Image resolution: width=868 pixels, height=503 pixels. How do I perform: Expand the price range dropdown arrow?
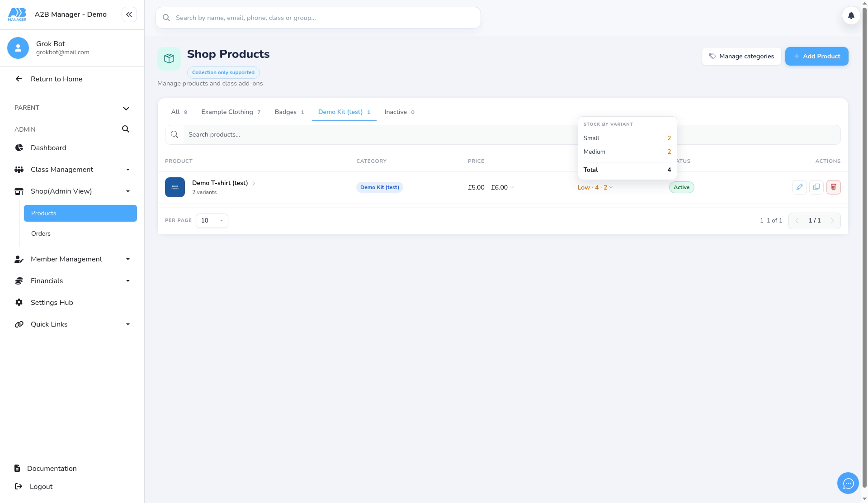click(512, 187)
